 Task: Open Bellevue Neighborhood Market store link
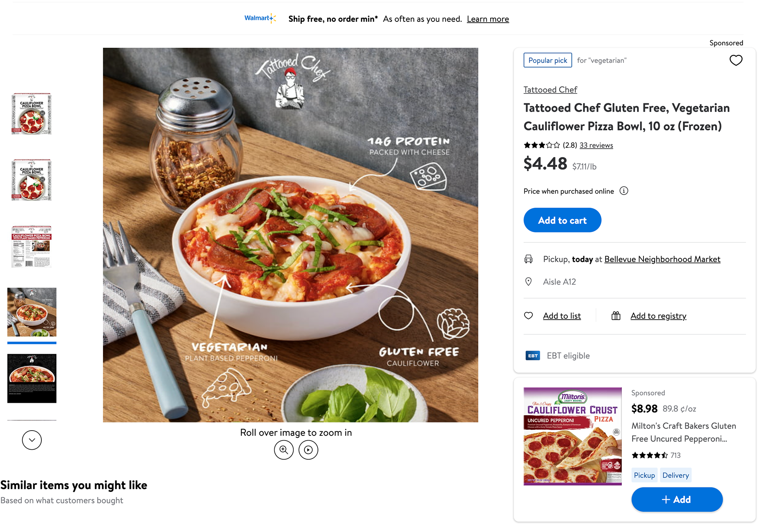coord(662,259)
